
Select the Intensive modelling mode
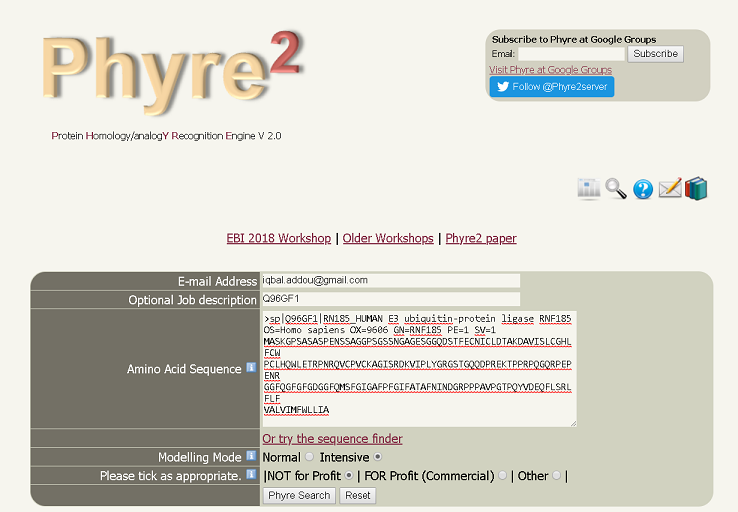377,456
